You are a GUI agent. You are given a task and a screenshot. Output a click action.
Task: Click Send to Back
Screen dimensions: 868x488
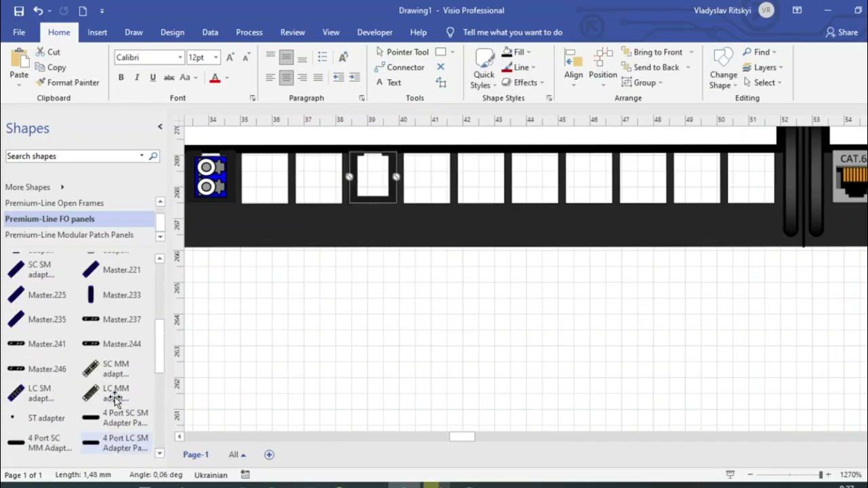click(650, 67)
